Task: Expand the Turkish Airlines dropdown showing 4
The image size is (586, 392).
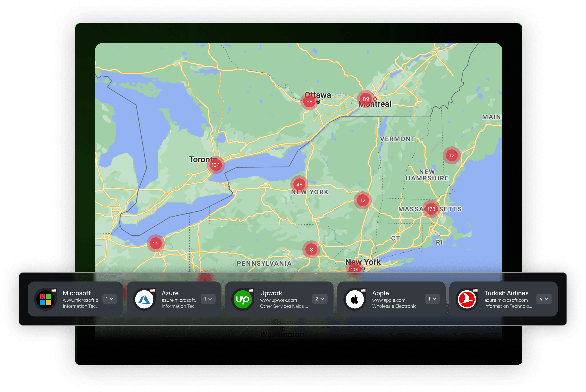Action: point(544,299)
